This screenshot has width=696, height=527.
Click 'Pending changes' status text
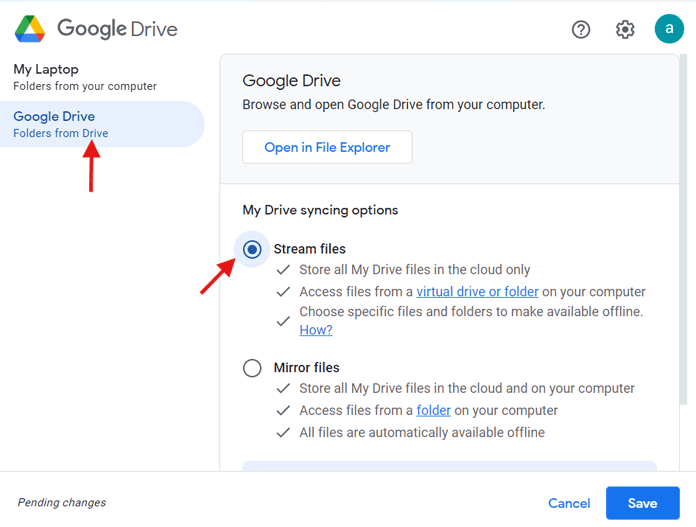coord(62,503)
